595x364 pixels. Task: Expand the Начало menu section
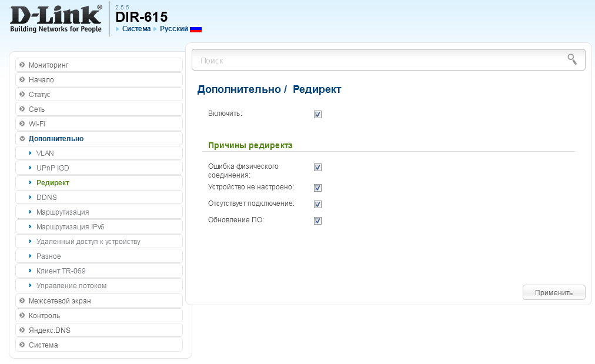pyautogui.click(x=99, y=80)
